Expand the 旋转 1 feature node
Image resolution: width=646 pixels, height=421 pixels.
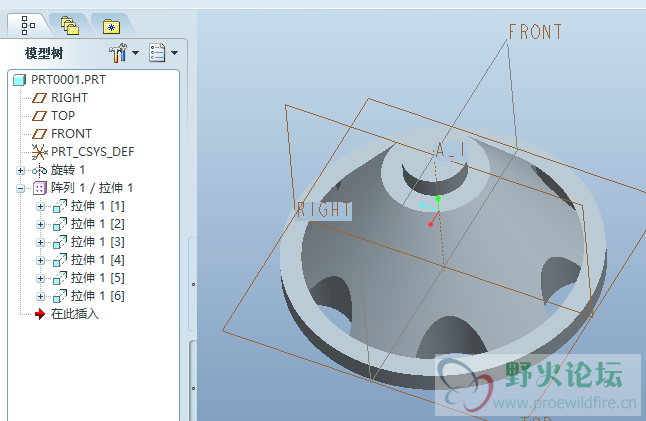[x=20, y=170]
